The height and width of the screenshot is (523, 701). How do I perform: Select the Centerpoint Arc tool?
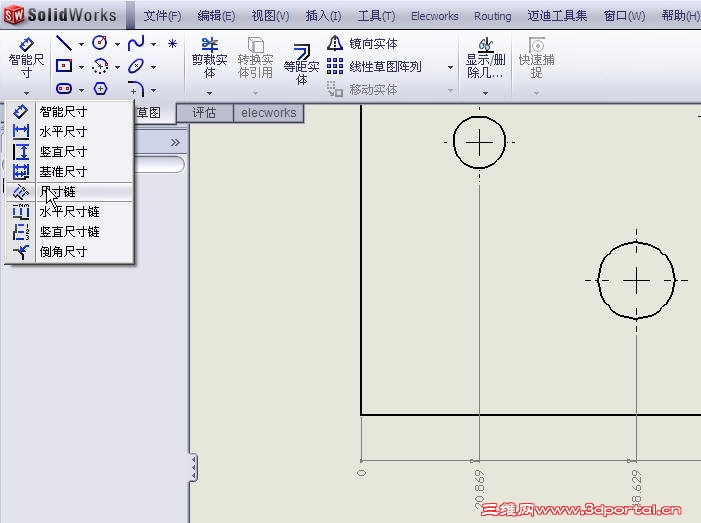100,67
